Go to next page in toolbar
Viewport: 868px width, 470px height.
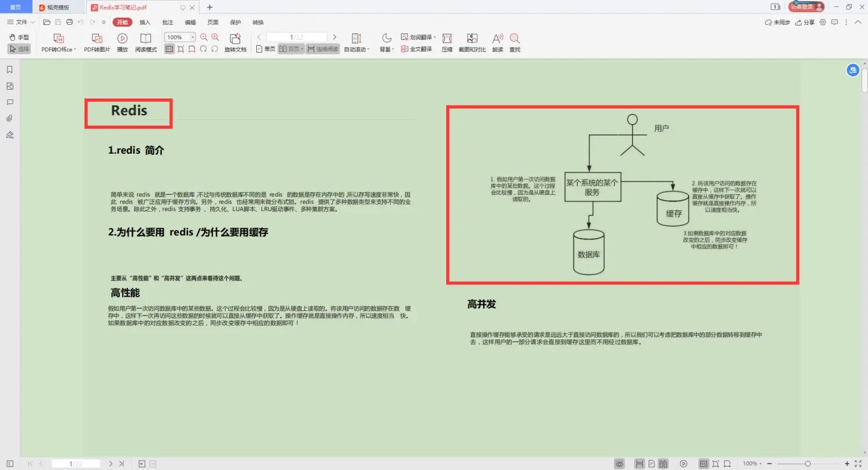(x=334, y=37)
